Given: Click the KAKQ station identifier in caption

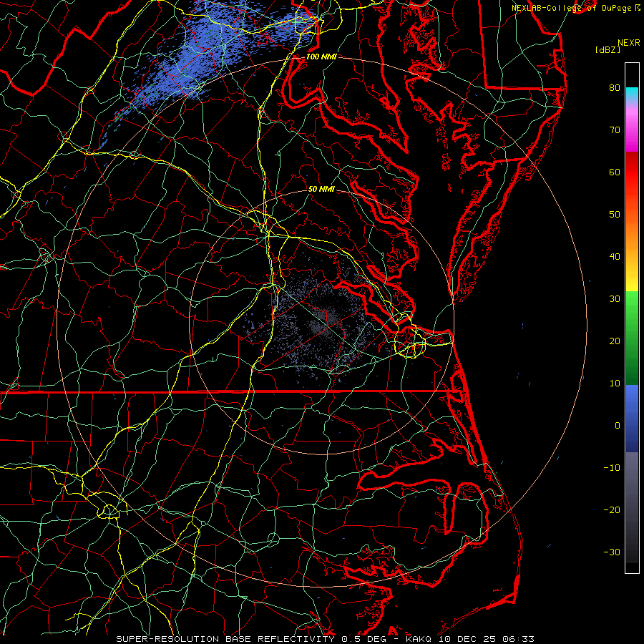Looking at the screenshot, I should [419, 639].
